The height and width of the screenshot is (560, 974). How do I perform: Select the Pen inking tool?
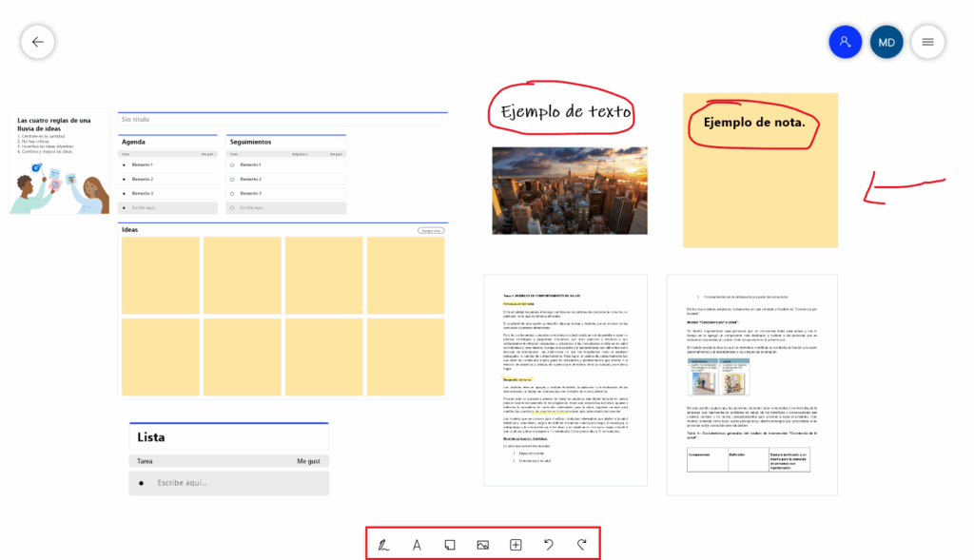pyautogui.click(x=384, y=545)
